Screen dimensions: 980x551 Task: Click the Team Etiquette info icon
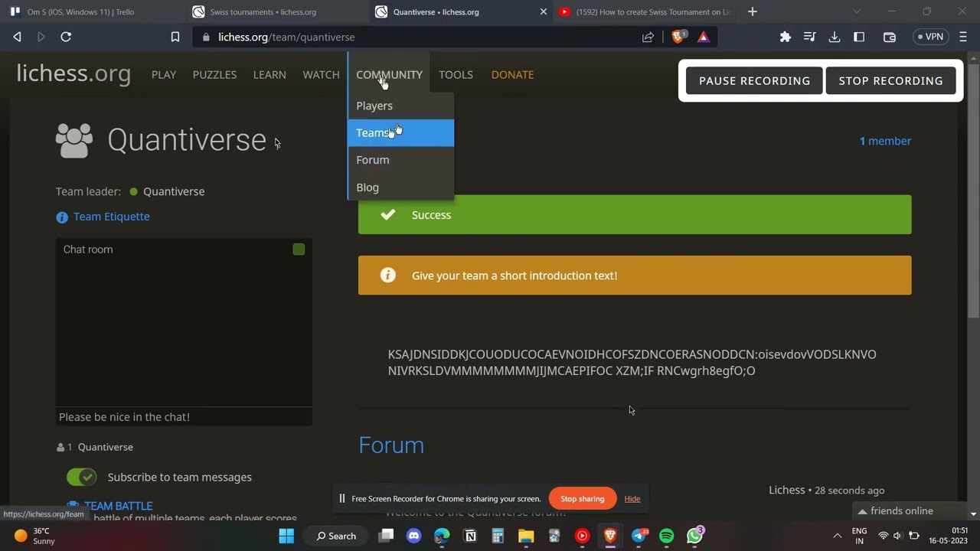point(62,217)
